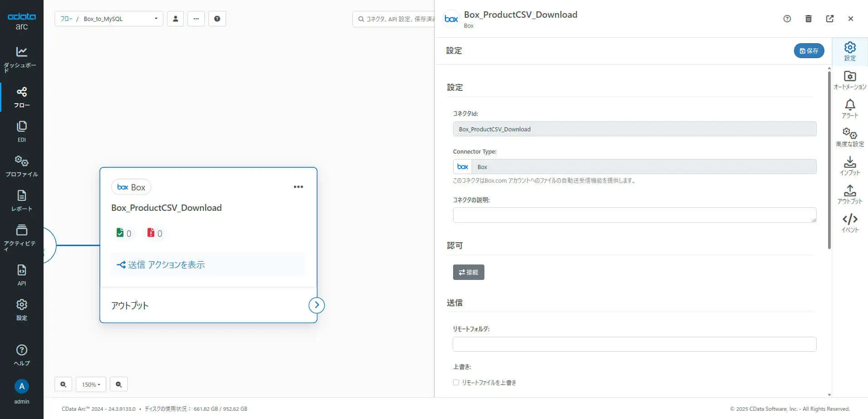The image size is (868, 419).
Task: Open the API section in sidebar
Action: (x=21, y=275)
